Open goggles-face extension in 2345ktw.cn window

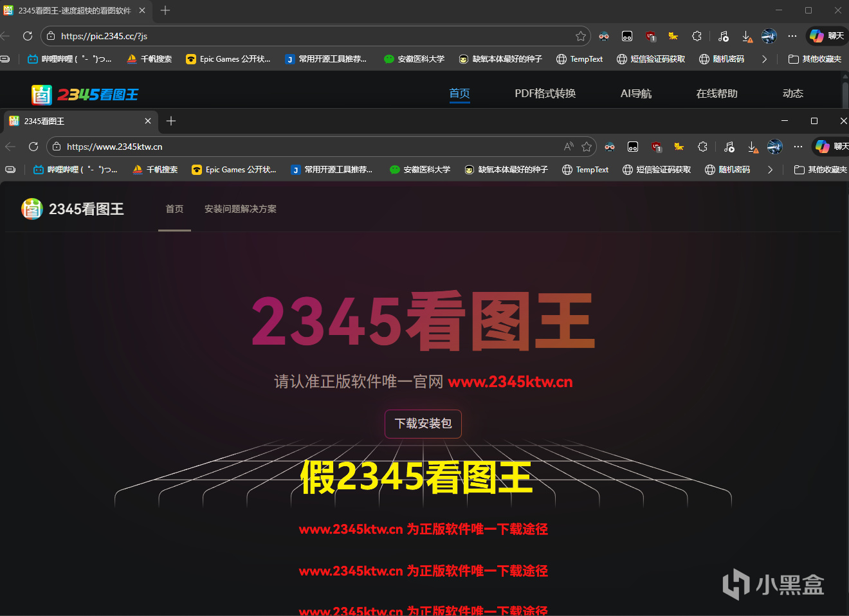(610, 147)
